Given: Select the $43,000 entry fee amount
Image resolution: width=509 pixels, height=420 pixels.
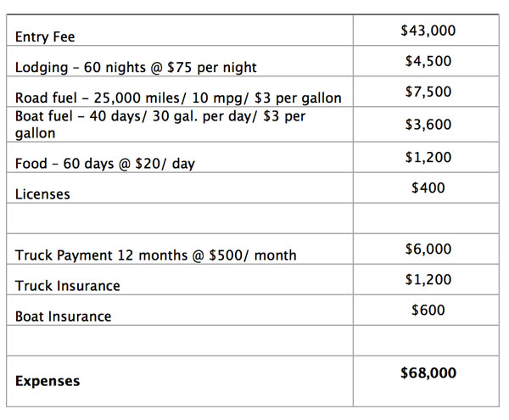Looking at the screenshot, I should (x=428, y=31).
